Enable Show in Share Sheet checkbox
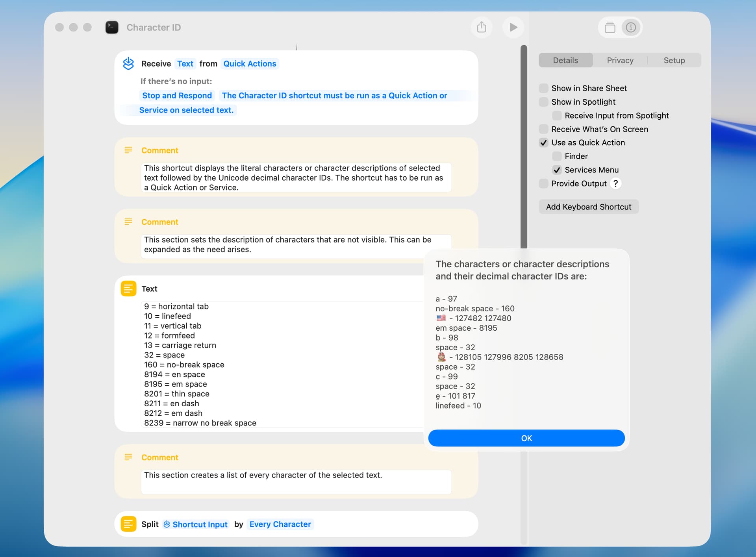The image size is (756, 557). coord(543,88)
